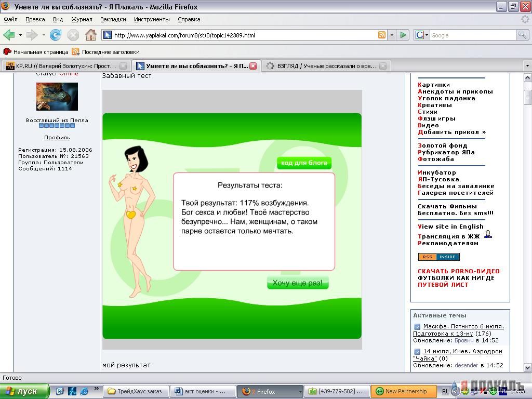Open ТрейдХаус заказ taskbar folder
The height and width of the screenshot is (399, 532).
[x=135, y=391]
